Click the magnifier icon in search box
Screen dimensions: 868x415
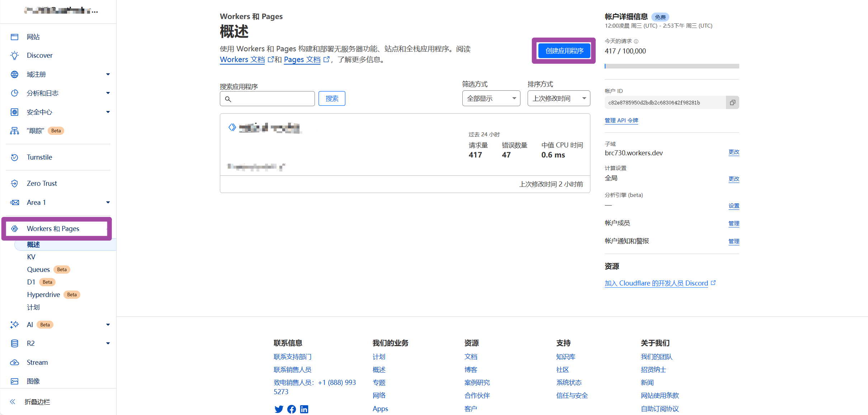pos(228,99)
